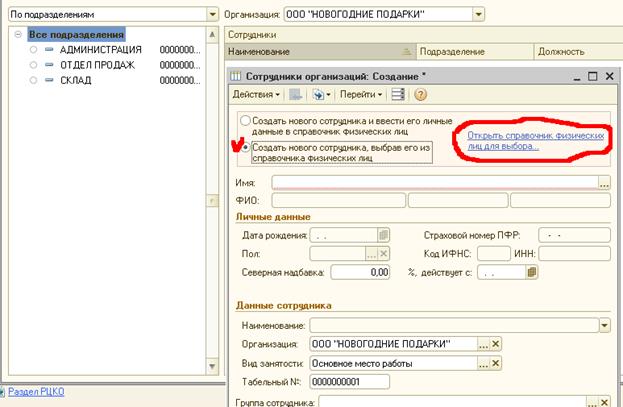
Task: Click the blue arrow input-based-on icon
Action: 318,95
